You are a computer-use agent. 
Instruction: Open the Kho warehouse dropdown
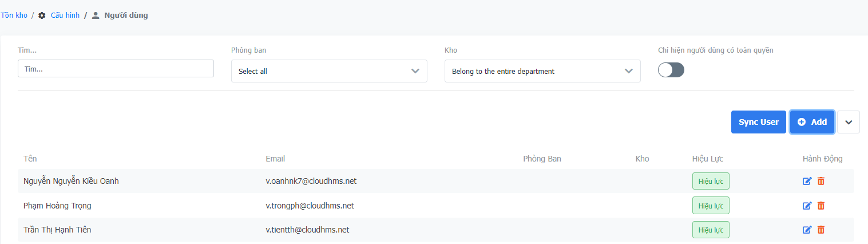pyautogui.click(x=542, y=71)
